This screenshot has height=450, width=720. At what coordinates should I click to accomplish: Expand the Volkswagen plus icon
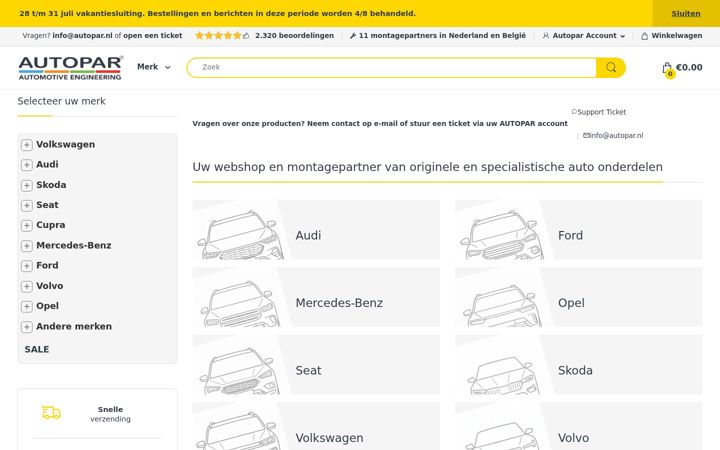tap(27, 145)
